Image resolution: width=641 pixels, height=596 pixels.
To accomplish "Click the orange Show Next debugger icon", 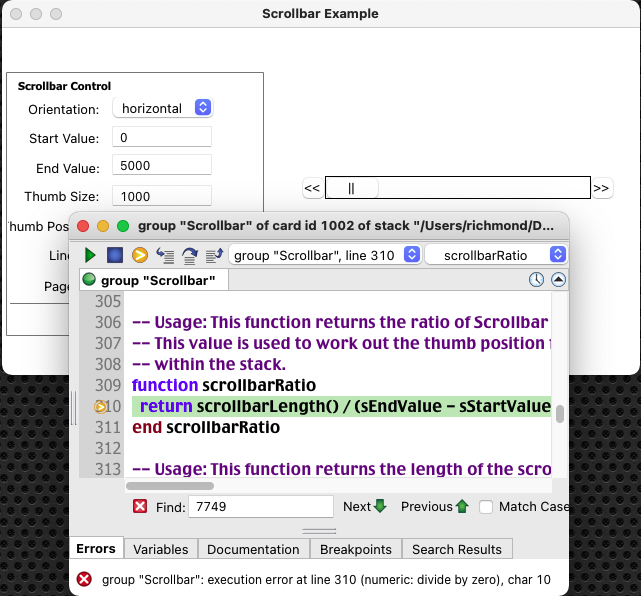I will 140,255.
